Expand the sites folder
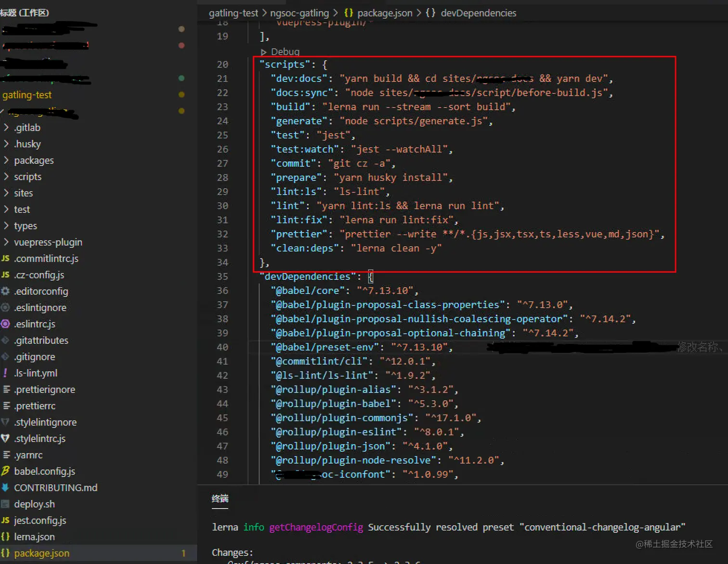This screenshot has height=564, width=728. (6, 193)
